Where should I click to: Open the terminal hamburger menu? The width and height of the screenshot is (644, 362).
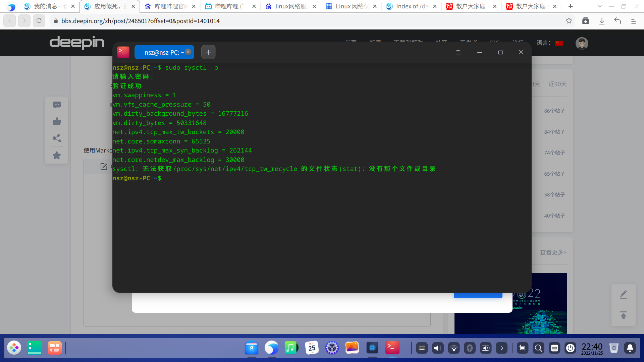pyautogui.click(x=458, y=52)
